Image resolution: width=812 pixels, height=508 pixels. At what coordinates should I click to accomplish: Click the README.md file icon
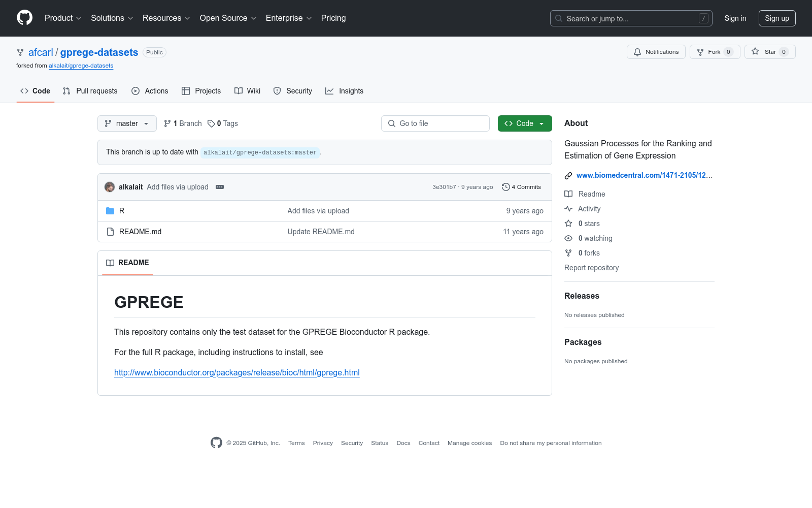pyautogui.click(x=110, y=232)
